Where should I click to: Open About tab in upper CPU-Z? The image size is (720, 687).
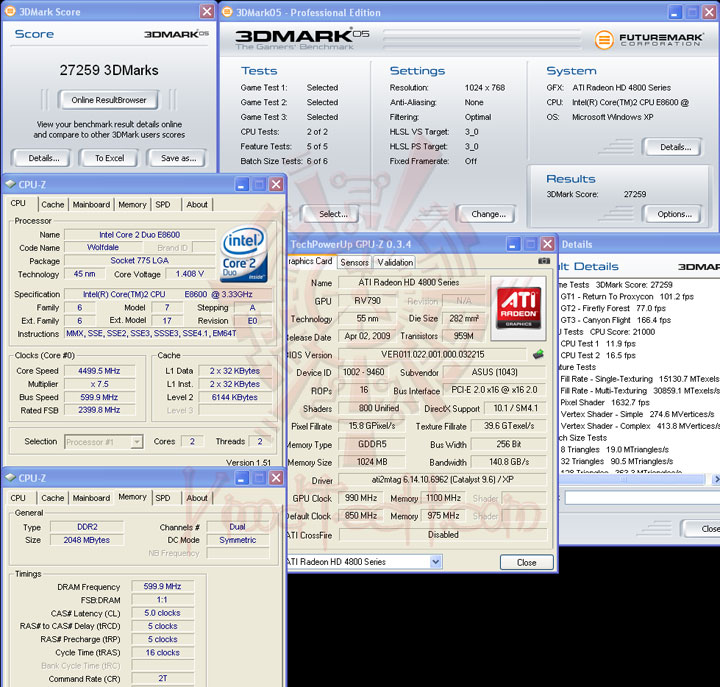pos(197,205)
